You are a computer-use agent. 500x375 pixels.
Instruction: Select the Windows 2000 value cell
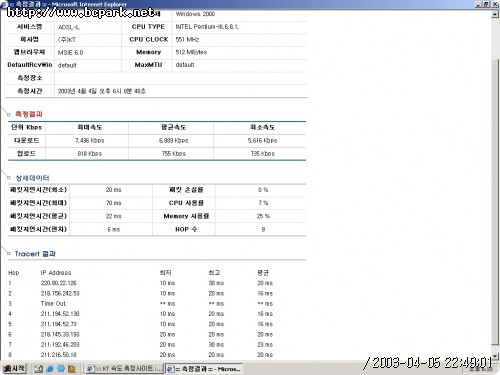point(195,14)
